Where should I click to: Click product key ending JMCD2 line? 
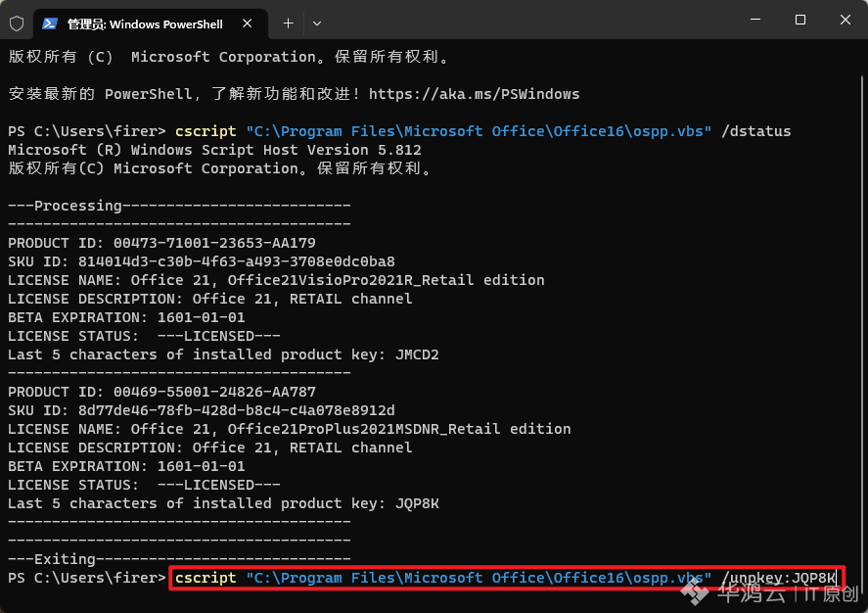pos(223,354)
